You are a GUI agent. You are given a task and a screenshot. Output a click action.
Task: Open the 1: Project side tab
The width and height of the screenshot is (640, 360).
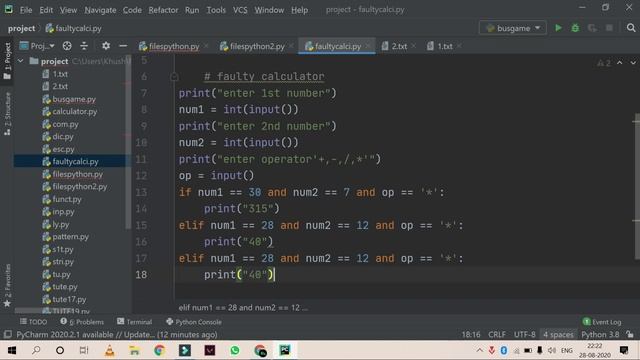(7, 61)
